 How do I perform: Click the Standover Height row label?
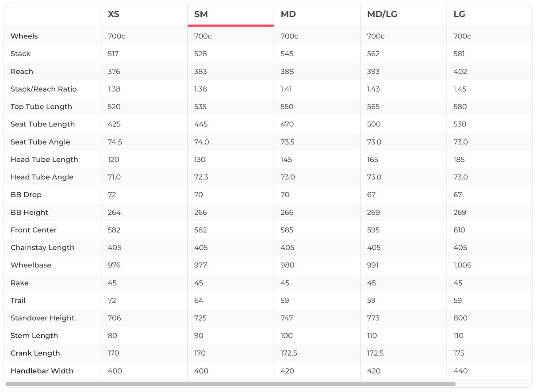click(42, 318)
